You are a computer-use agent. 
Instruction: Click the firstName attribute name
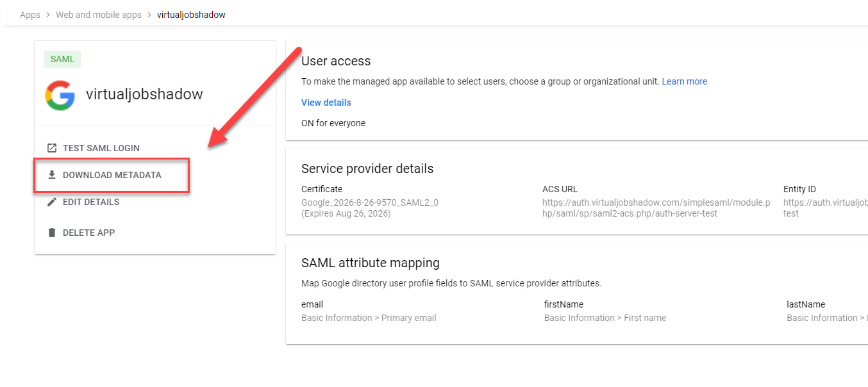(563, 304)
